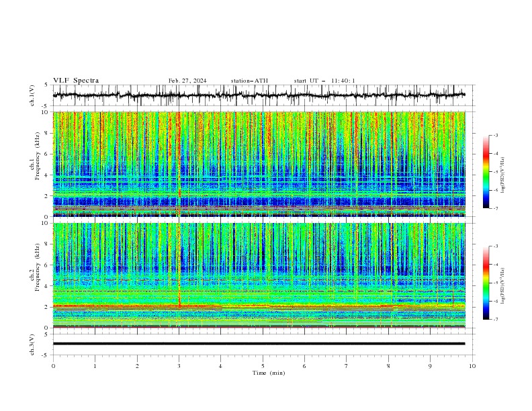Click the "station=ATH" header label

[249, 81]
